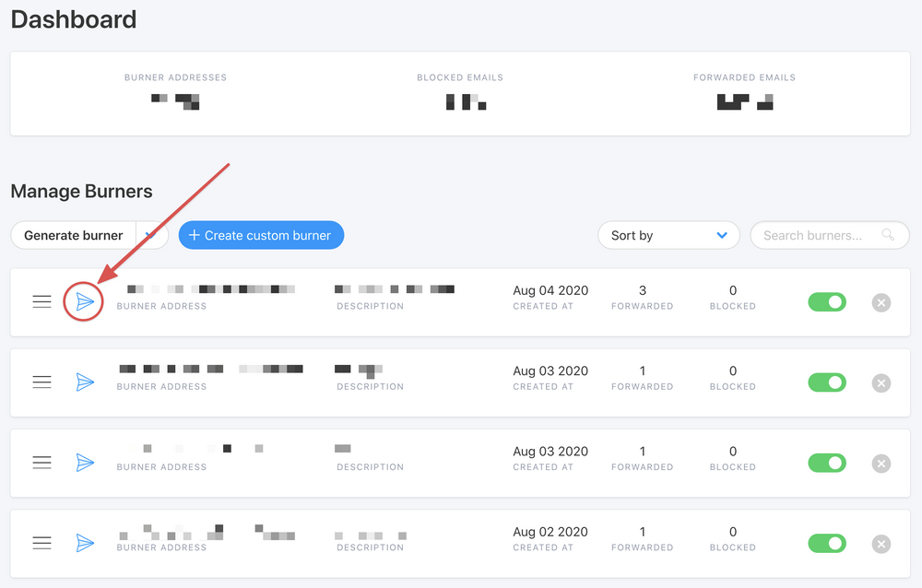The width and height of the screenshot is (922, 588).
Task: Delete the Aug 04 2020 burner
Action: tap(881, 302)
